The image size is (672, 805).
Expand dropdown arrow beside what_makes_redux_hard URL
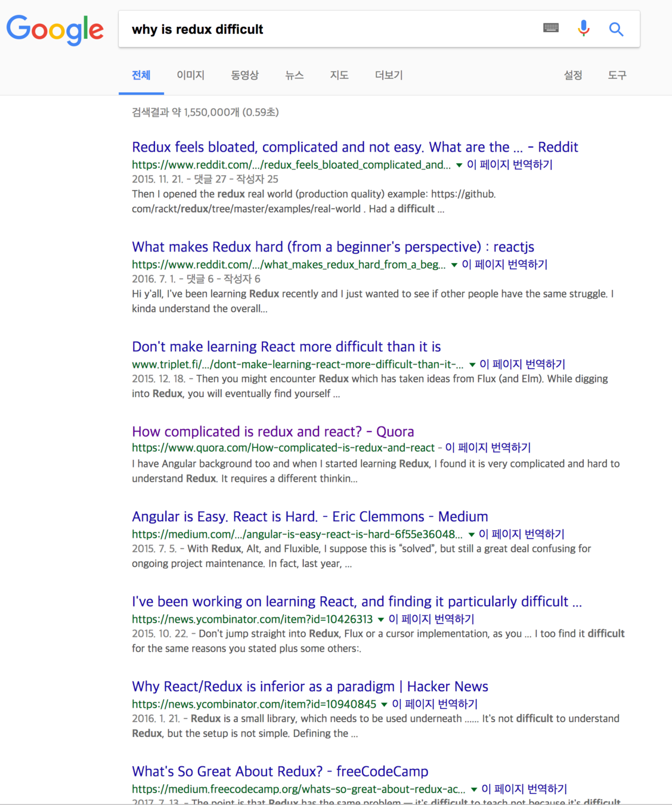[454, 265]
